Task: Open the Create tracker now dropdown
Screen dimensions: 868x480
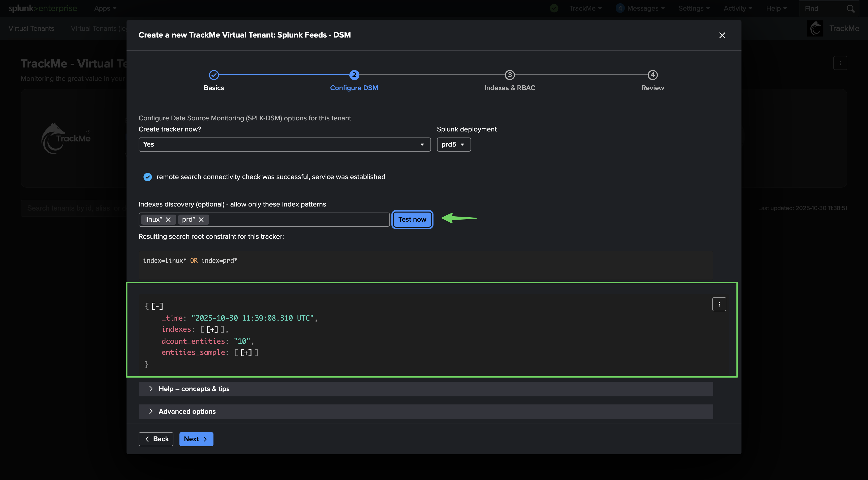Action: point(284,144)
